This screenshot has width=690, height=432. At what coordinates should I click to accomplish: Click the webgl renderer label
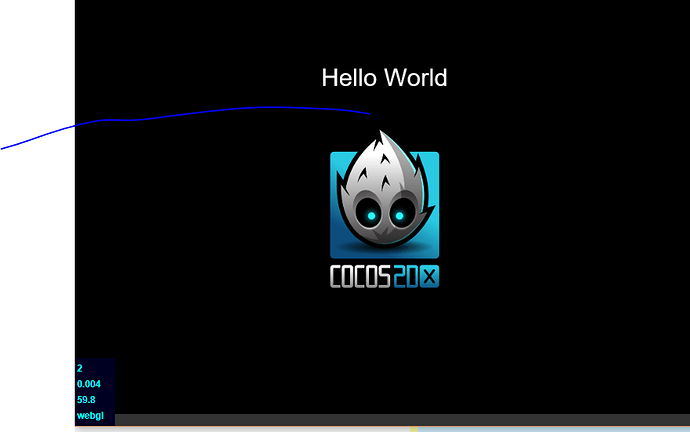pos(90,416)
